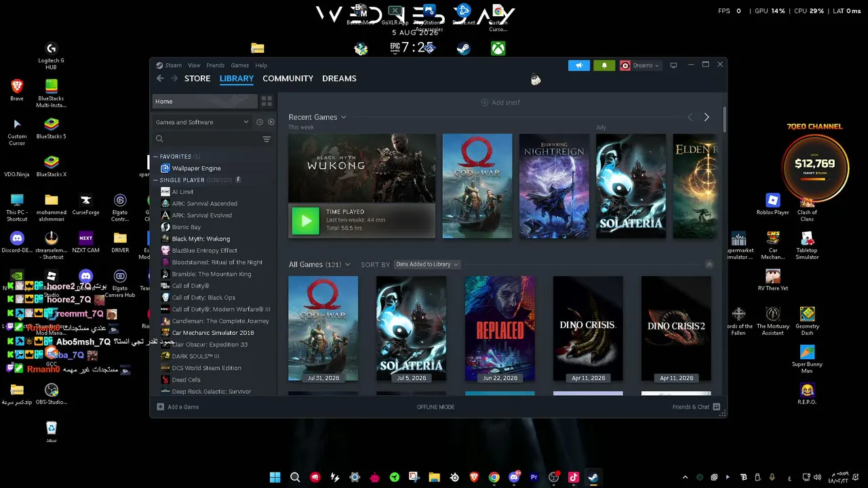This screenshot has height=488, width=868.
Task: Select the Roblox Player desktop icon
Action: tap(773, 204)
